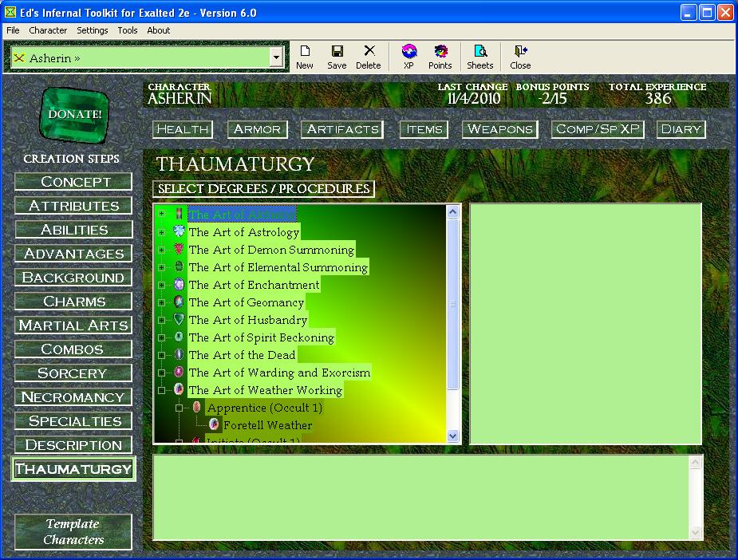Open the Diary panel
Viewport: 738px width, 560px height.
coord(681,129)
